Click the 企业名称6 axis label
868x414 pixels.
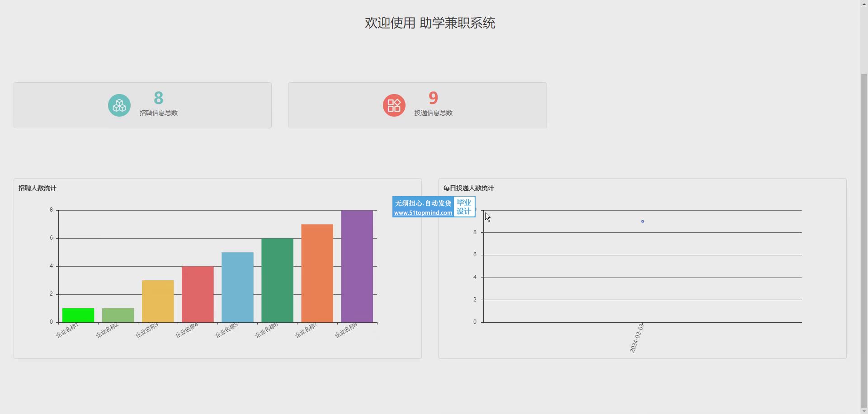[x=267, y=330]
